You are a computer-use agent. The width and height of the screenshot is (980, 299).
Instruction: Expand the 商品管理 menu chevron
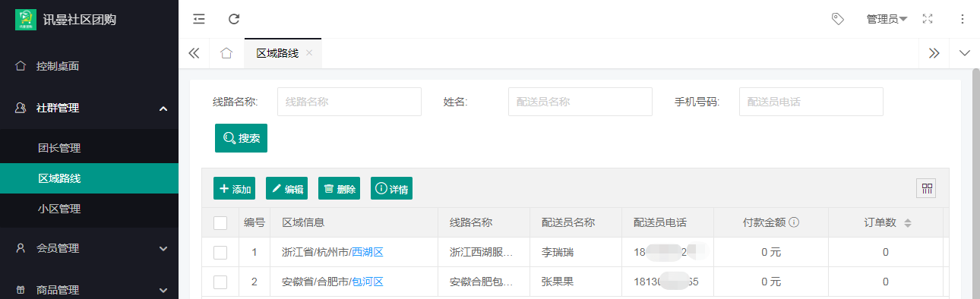click(163, 290)
